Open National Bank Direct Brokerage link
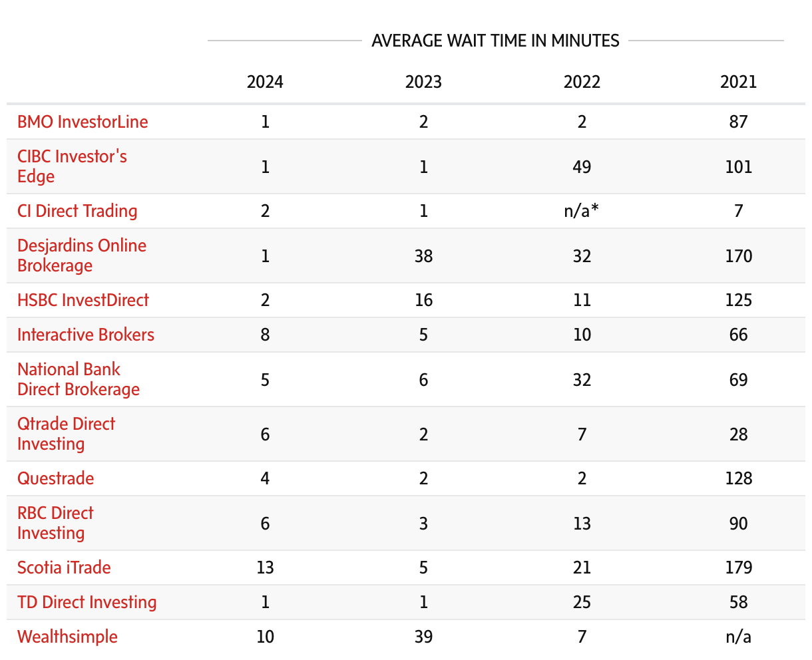This screenshot has height=660, width=812. pyautogui.click(x=79, y=379)
